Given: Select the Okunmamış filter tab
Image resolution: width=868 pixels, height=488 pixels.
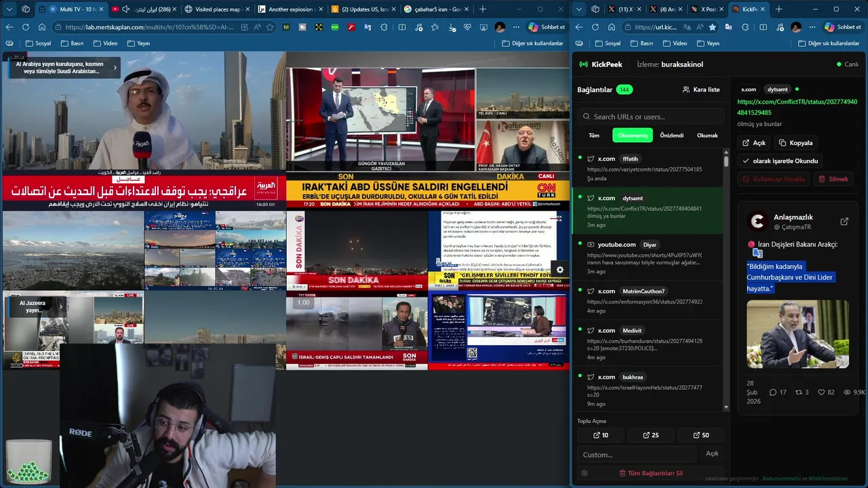Looking at the screenshot, I should (x=632, y=136).
